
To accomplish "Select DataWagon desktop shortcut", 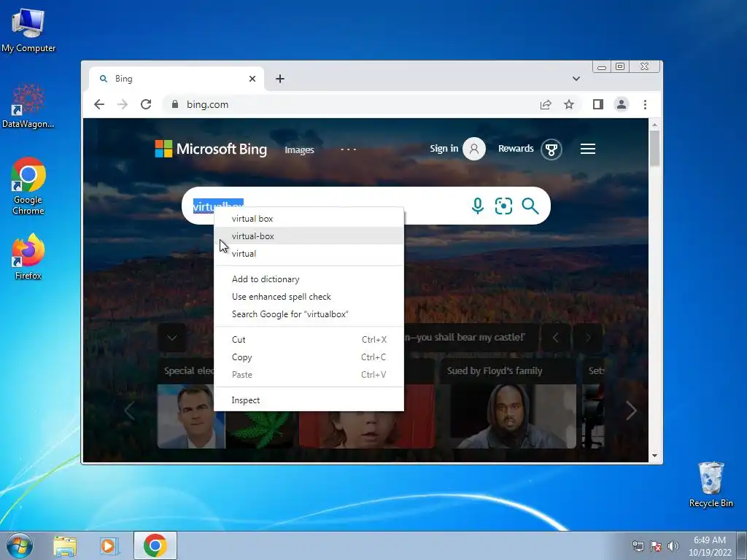I will [x=28, y=106].
